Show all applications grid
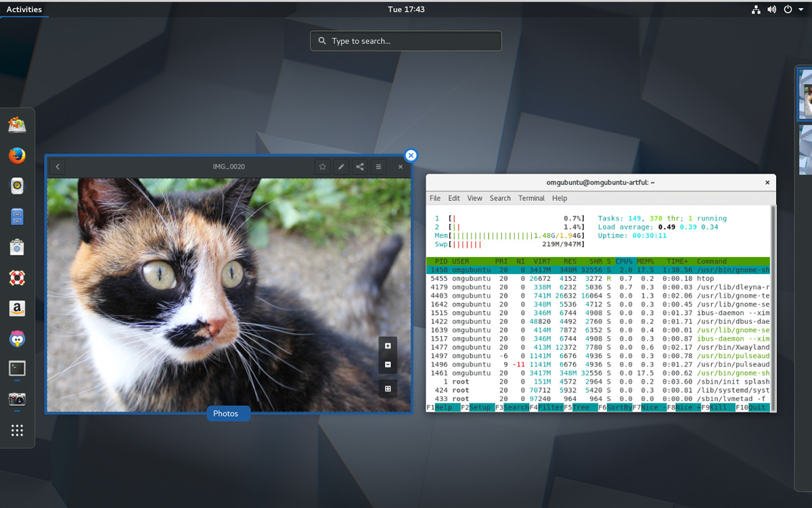This screenshot has width=812, height=508. [x=17, y=430]
